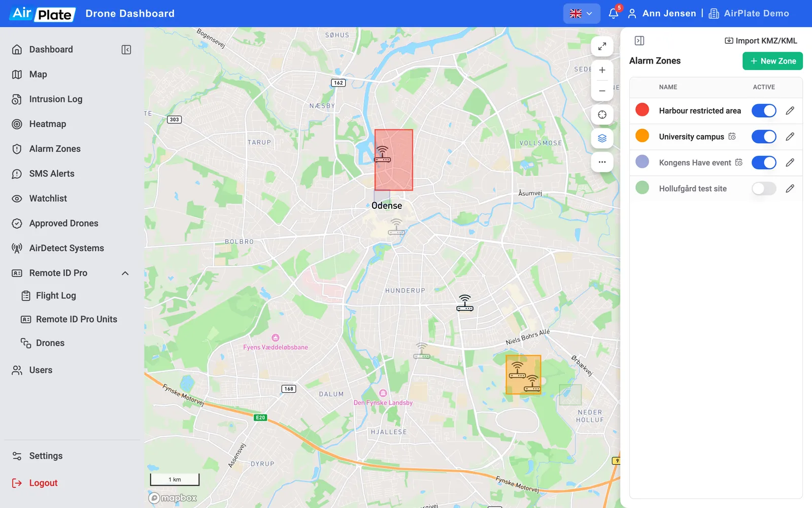Edit Harbour restricted area zone
The width and height of the screenshot is (812, 508).
click(790, 111)
